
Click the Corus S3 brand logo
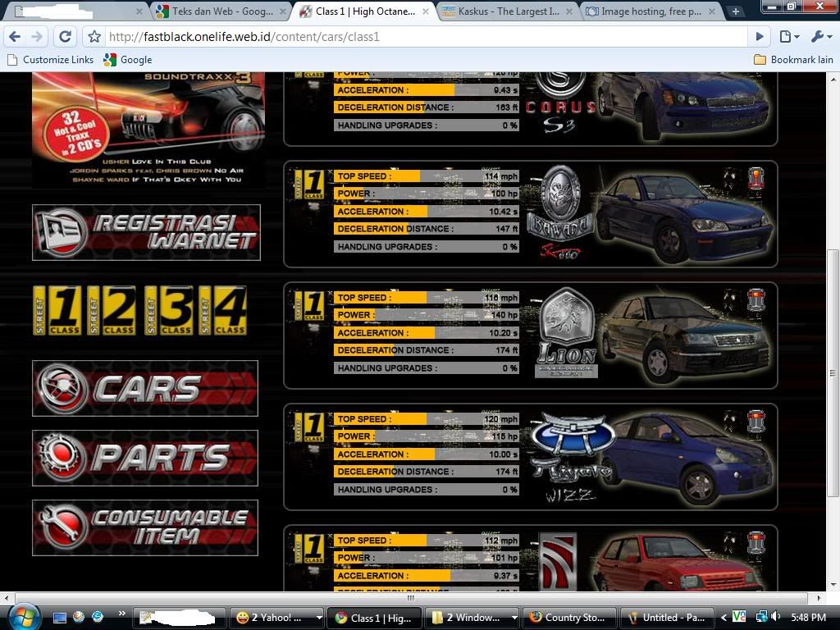[x=560, y=103]
